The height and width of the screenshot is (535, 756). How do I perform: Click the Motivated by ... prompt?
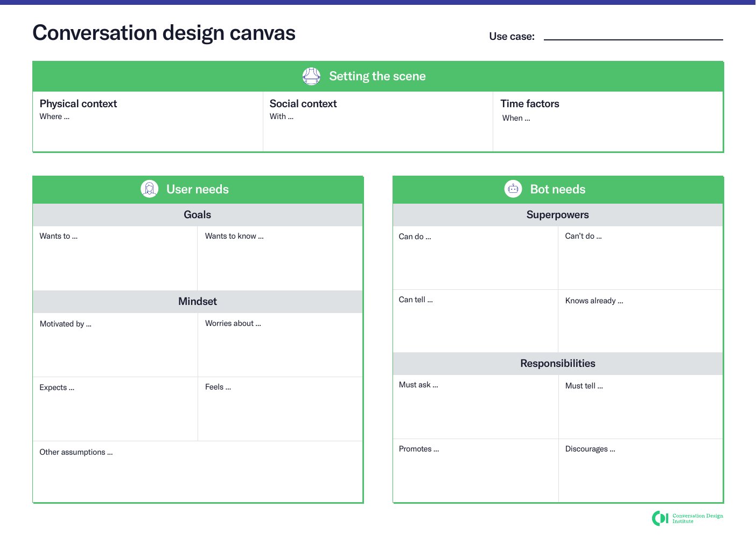66,324
